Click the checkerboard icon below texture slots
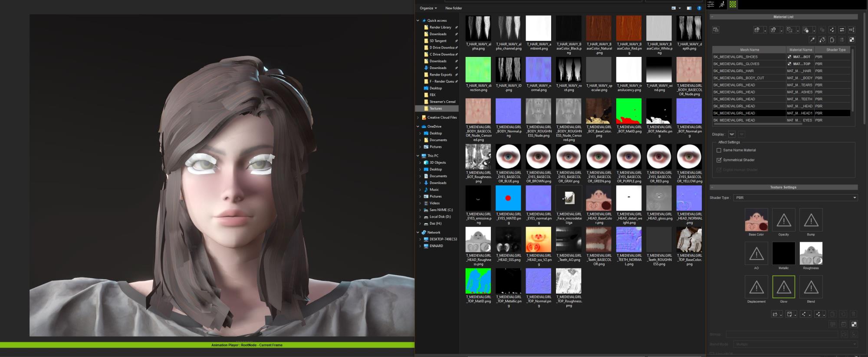Screen dimensions: 868x357 pos(854,324)
